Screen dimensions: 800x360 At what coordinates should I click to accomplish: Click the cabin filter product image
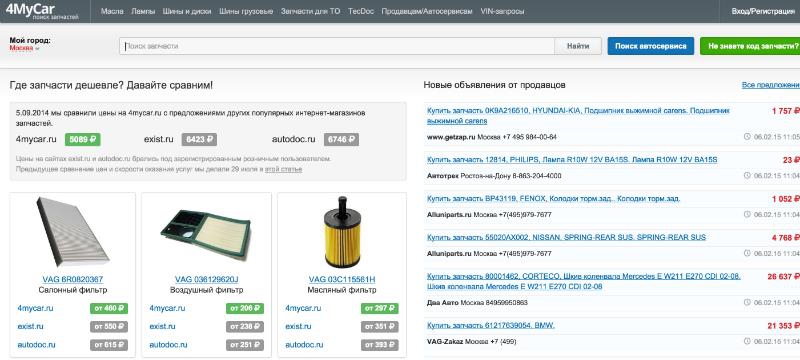point(72,232)
